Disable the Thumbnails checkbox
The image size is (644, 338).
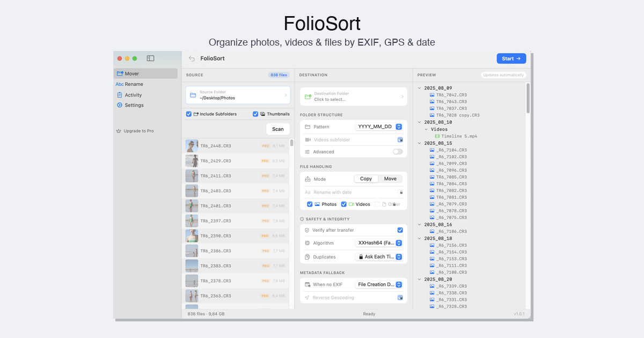pyautogui.click(x=255, y=114)
